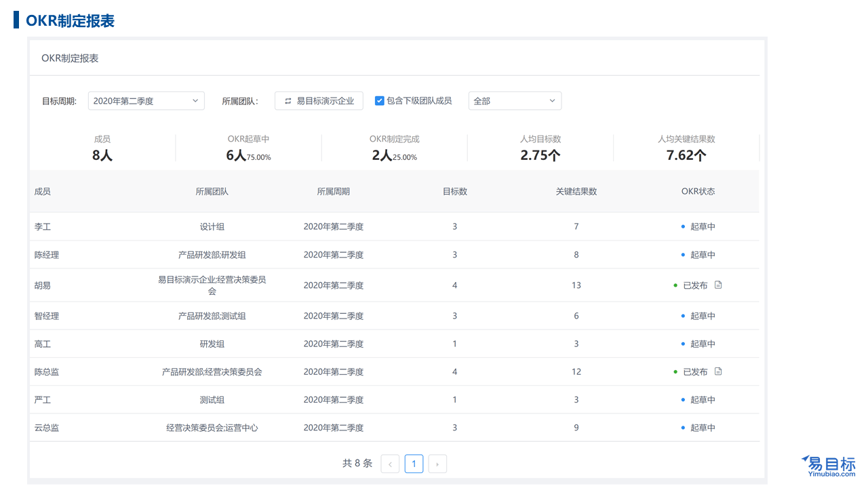
Task: Click 易目标演示企业;经营决策委员会 team cell
Action: tap(212, 285)
